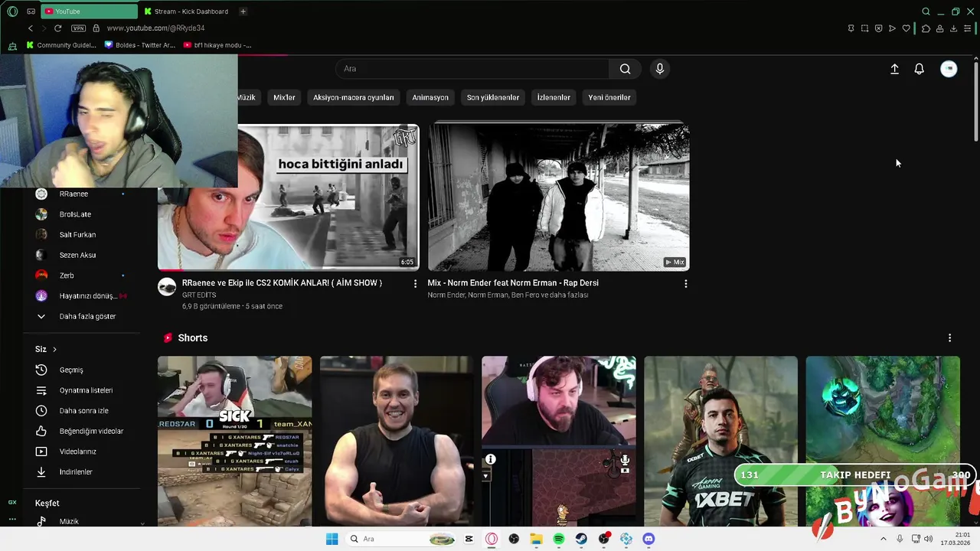Select the 'Animasyon' filter chip
Image resolution: width=980 pixels, height=551 pixels.
click(430, 97)
